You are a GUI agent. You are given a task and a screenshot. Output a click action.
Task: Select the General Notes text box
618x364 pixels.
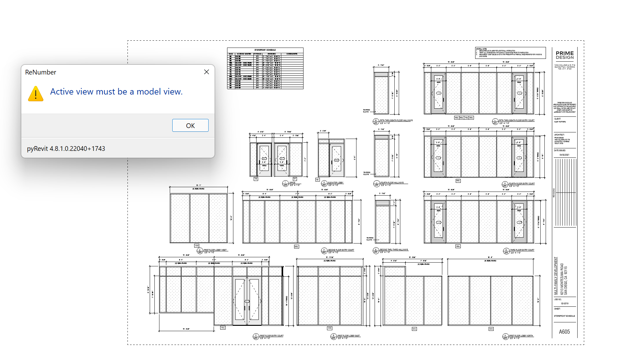pos(510,53)
